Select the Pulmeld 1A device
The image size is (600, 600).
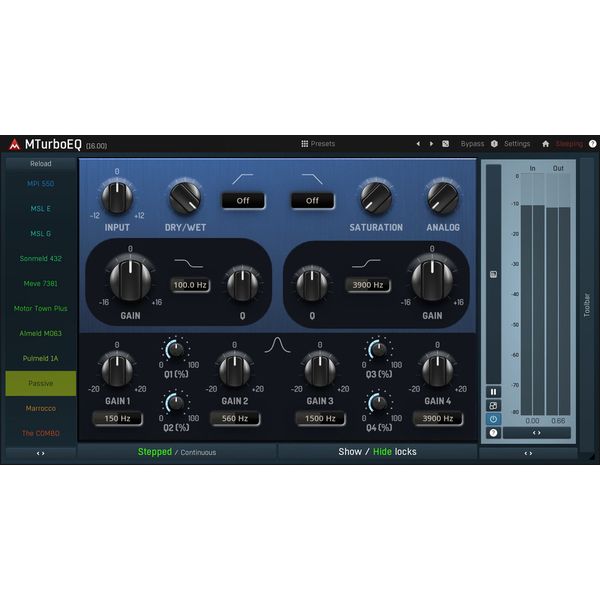[x=41, y=359]
